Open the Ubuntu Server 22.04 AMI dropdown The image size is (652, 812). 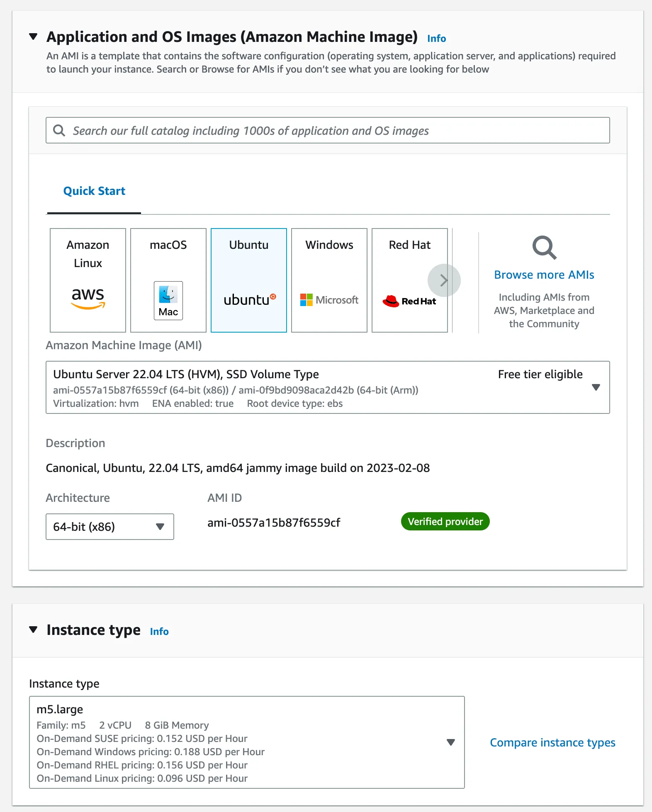tap(328, 387)
